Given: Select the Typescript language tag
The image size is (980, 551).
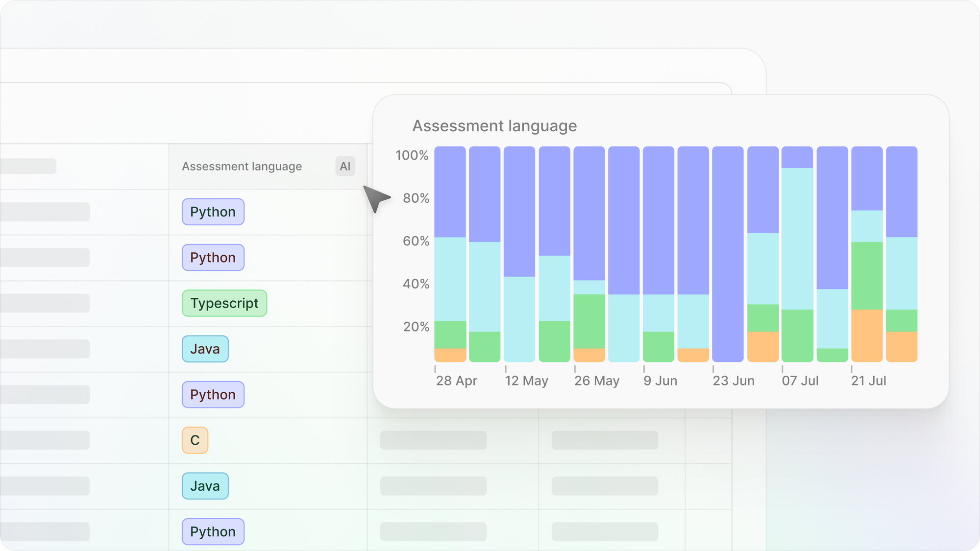Looking at the screenshot, I should point(224,303).
